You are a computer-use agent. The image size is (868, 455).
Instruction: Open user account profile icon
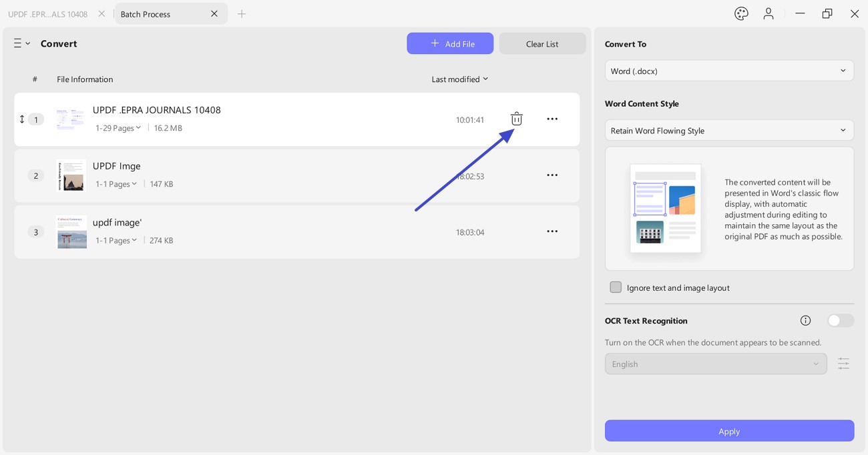tap(769, 13)
